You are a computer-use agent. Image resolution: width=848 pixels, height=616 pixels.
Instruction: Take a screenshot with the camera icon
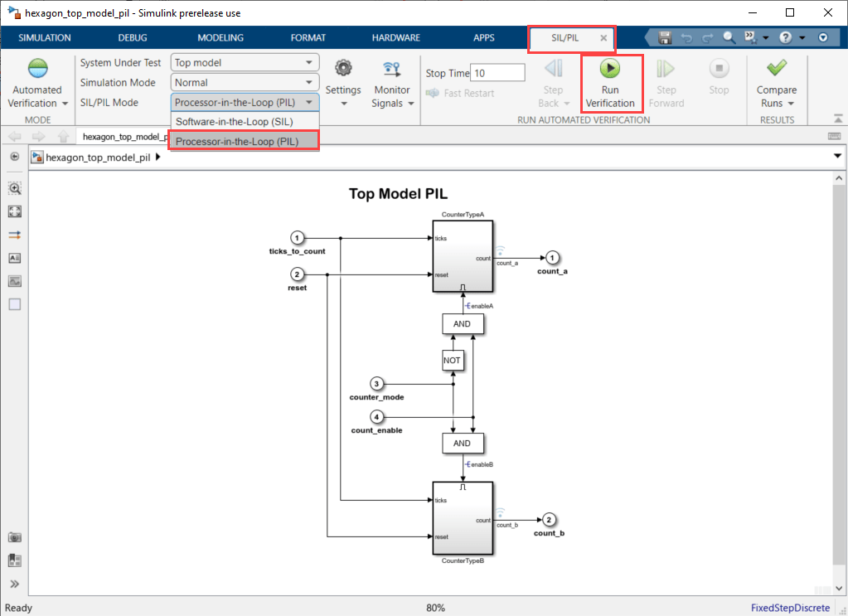pyautogui.click(x=14, y=538)
